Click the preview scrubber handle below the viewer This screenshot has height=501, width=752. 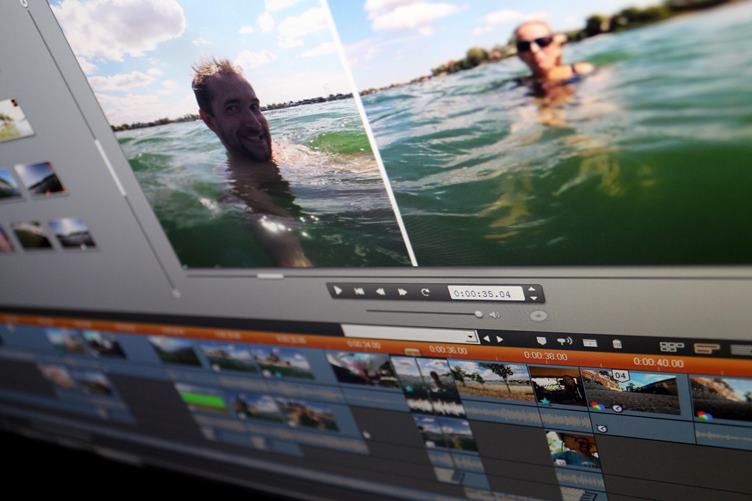click(x=270, y=276)
